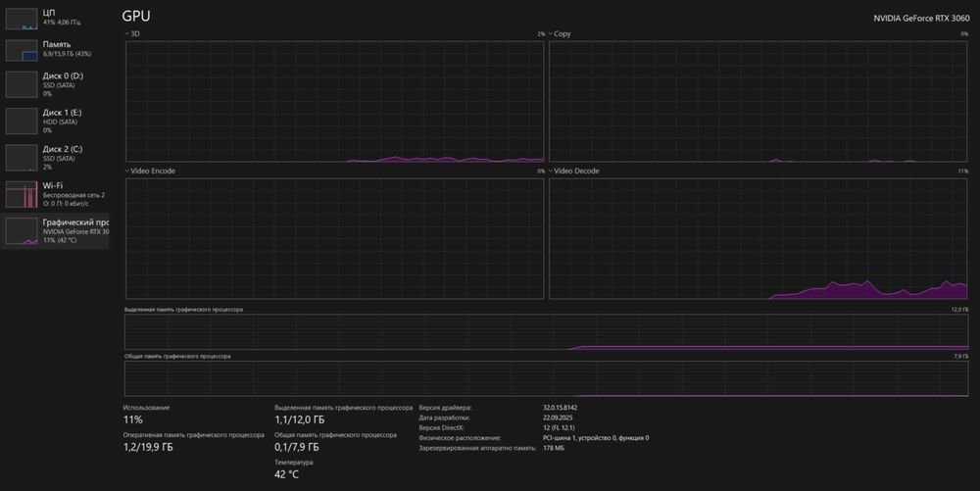Viewport: 980px width, 491px height.
Task: Open the 3D engine dropdown
Action: 132,33
